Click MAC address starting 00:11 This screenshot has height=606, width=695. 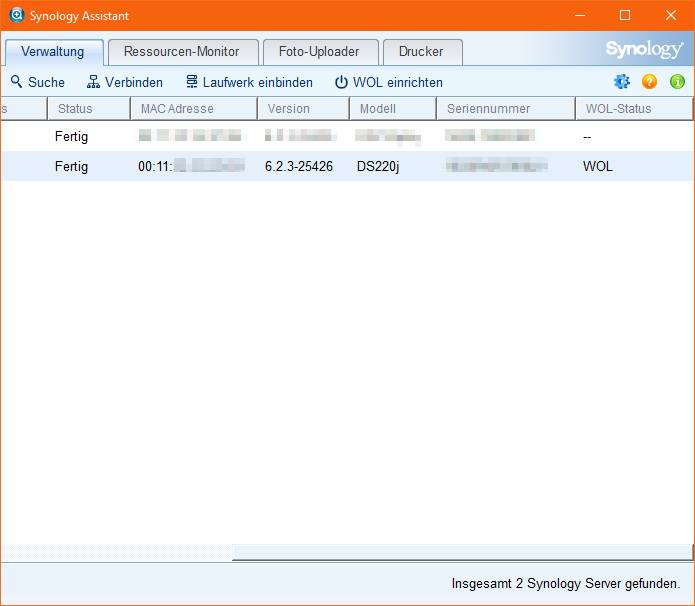tap(191, 166)
